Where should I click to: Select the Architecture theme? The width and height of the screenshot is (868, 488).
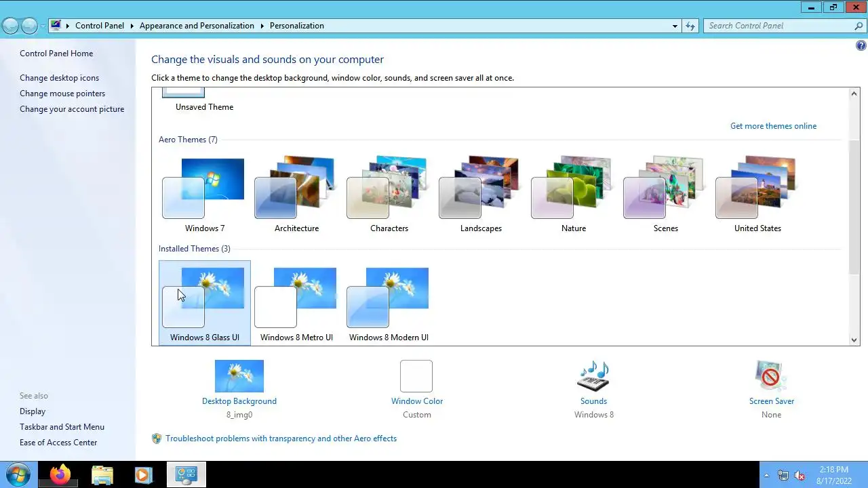pos(296,194)
